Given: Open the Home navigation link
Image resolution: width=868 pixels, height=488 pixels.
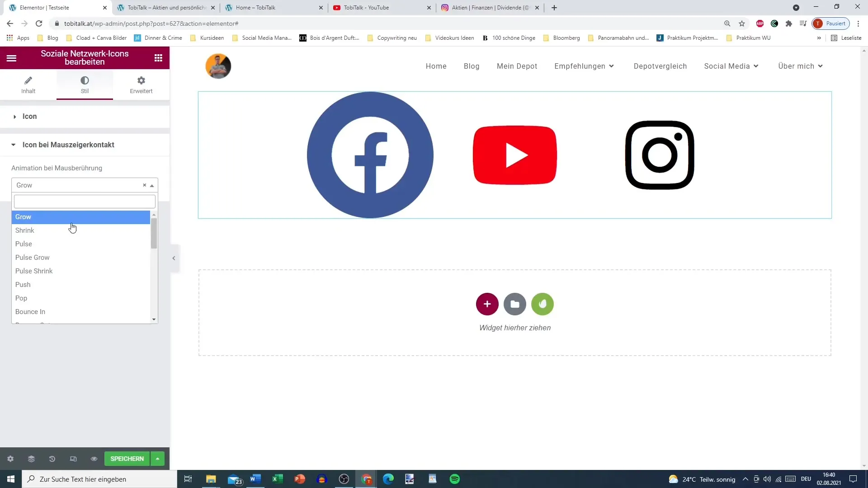Looking at the screenshot, I should [436, 66].
